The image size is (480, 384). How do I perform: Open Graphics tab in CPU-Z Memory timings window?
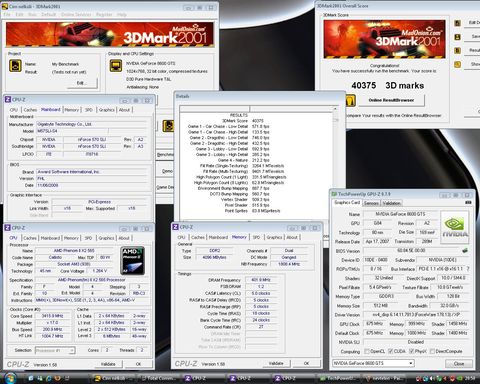coord(274,237)
